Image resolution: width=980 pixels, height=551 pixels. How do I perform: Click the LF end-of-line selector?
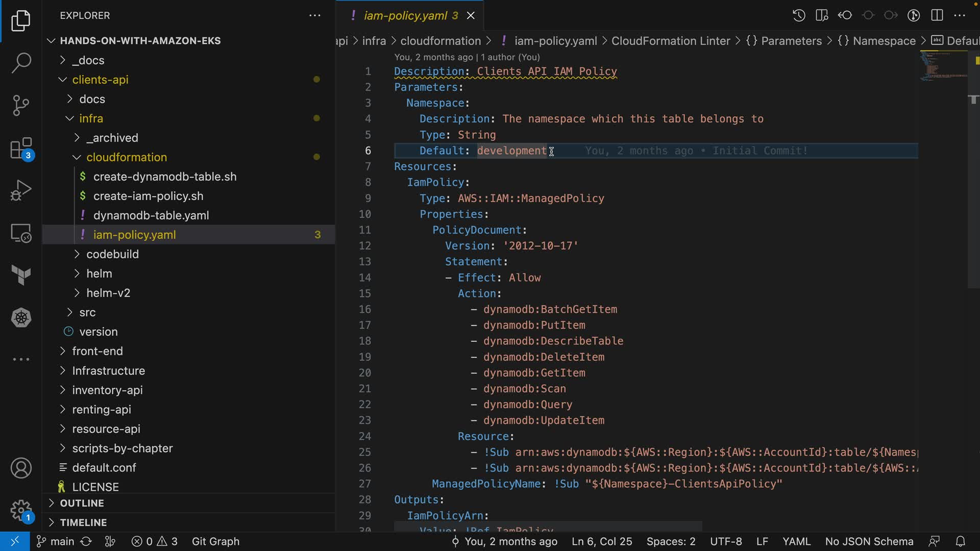click(762, 541)
